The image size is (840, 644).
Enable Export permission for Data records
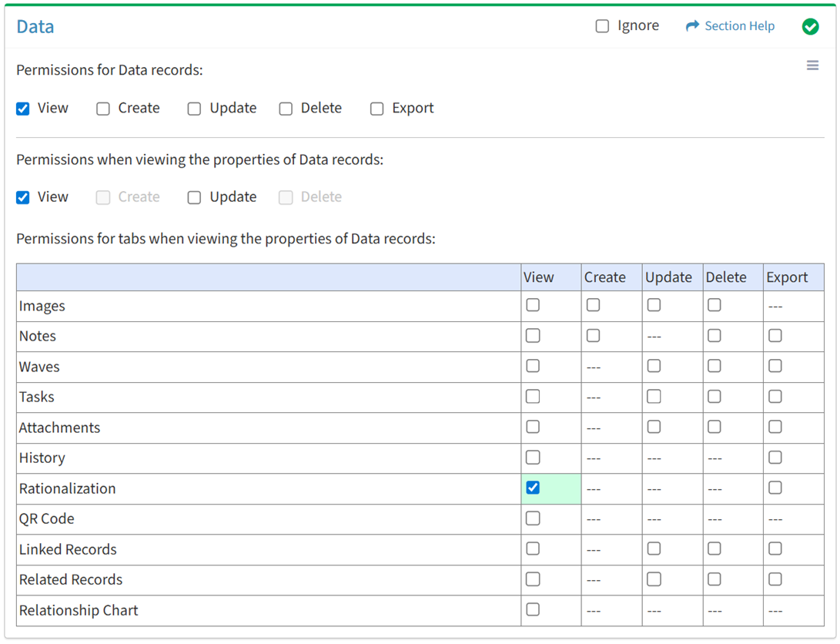376,109
